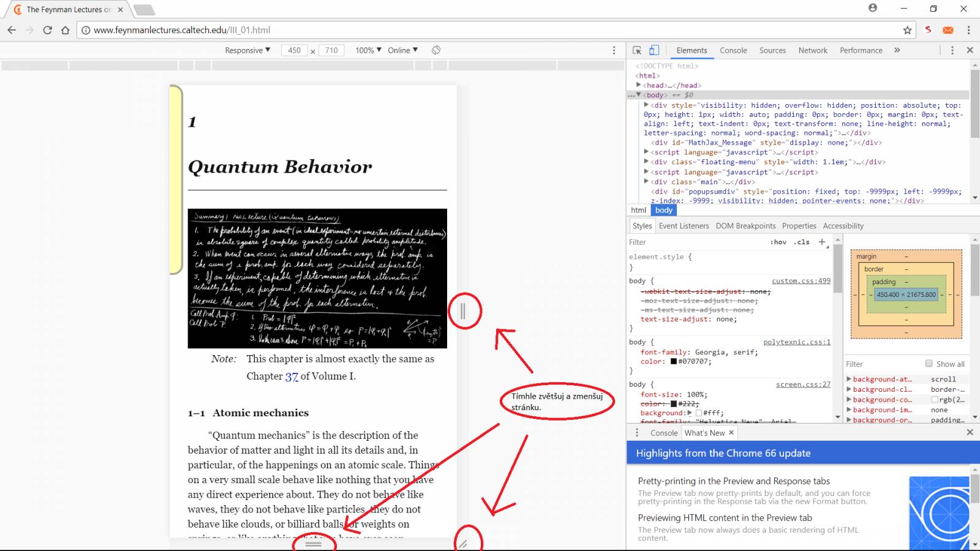This screenshot has width=980, height=551.
Task: Expand the div class main node
Action: point(646,181)
